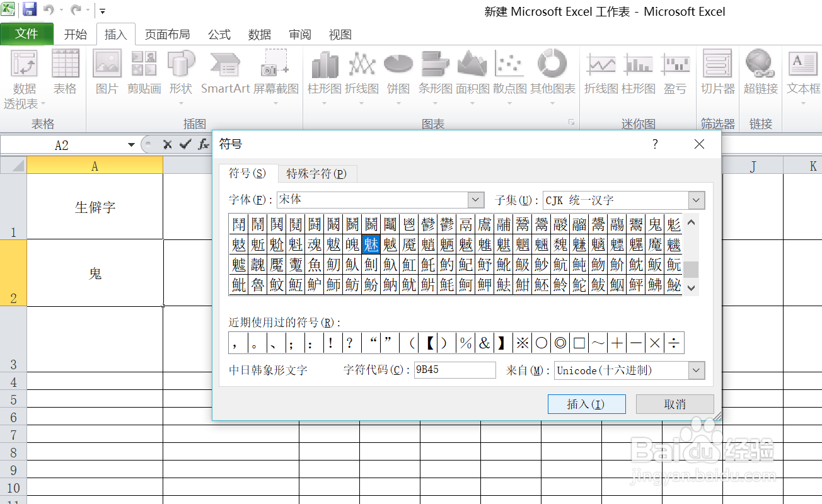This screenshot has height=504, width=822.
Task: Click the Enter checkmark in formula bar
Action: tap(185, 145)
